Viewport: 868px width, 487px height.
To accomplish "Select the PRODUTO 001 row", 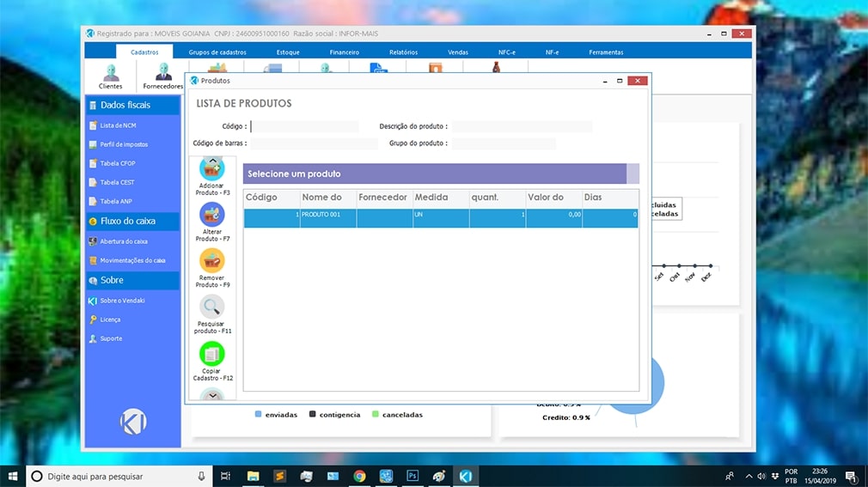I will [440, 218].
